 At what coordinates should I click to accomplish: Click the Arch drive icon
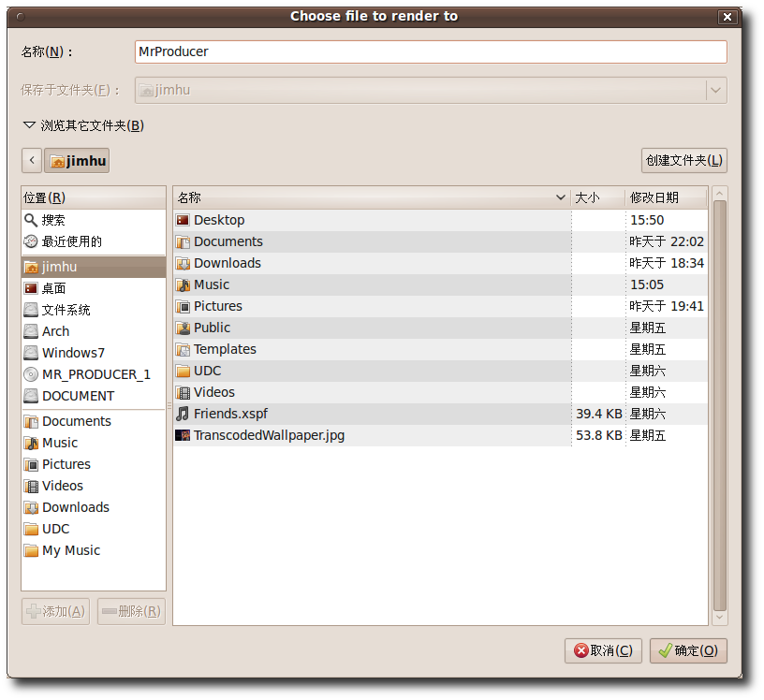pos(31,331)
